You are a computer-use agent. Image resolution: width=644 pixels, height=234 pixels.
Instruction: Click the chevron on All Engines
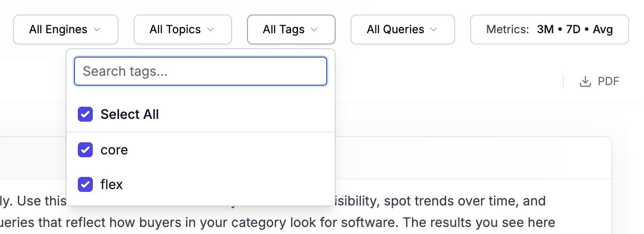point(97,29)
